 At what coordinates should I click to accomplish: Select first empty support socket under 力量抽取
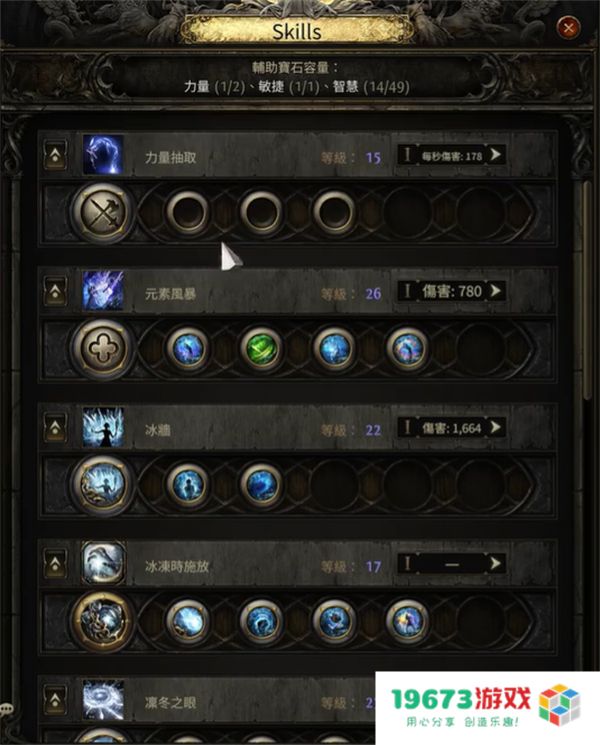point(188,212)
